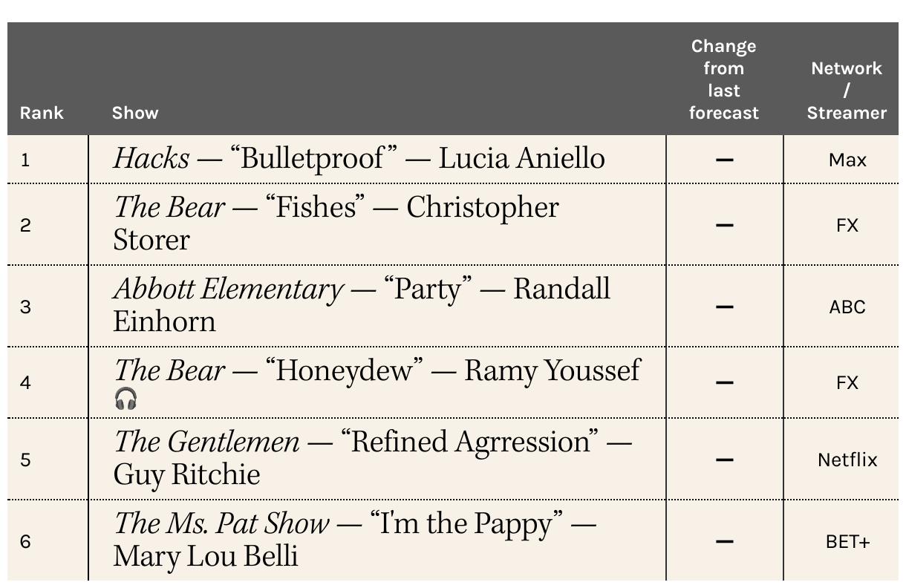Select the Rank column header

pos(42,113)
